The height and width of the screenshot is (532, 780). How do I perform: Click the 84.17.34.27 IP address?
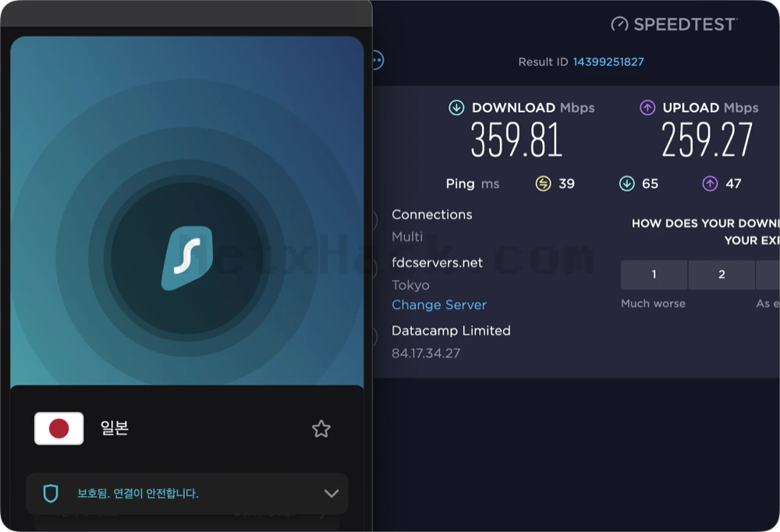point(426,353)
